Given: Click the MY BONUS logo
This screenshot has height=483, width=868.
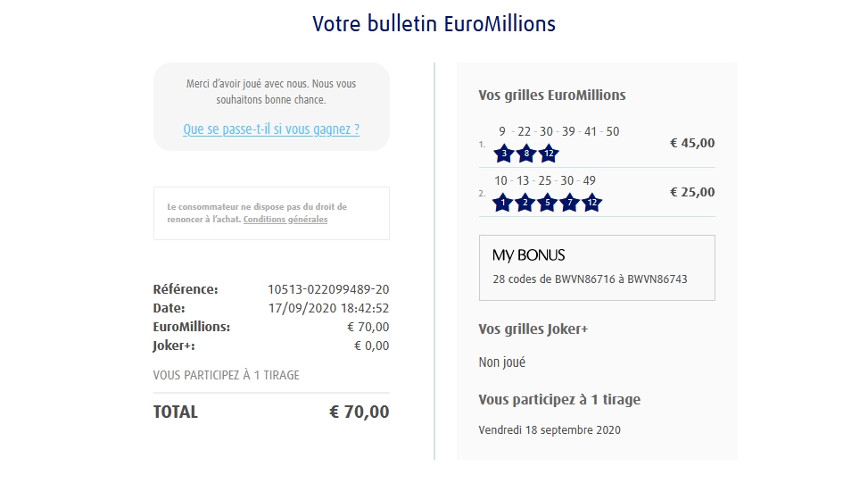Looking at the screenshot, I should (x=529, y=255).
